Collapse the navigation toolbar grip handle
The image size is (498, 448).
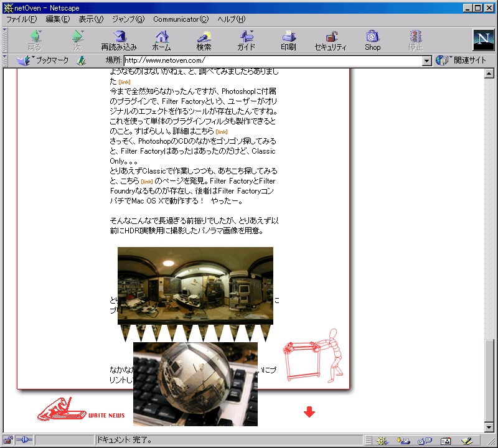[x=5, y=40]
